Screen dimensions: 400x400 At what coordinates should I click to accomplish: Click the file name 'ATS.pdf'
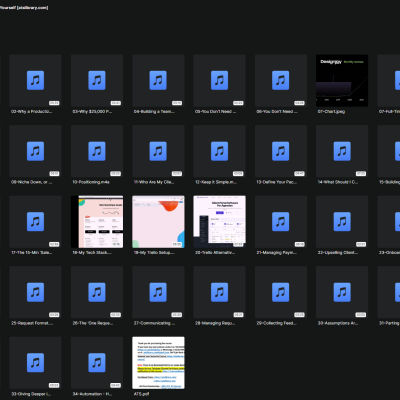pos(141,394)
